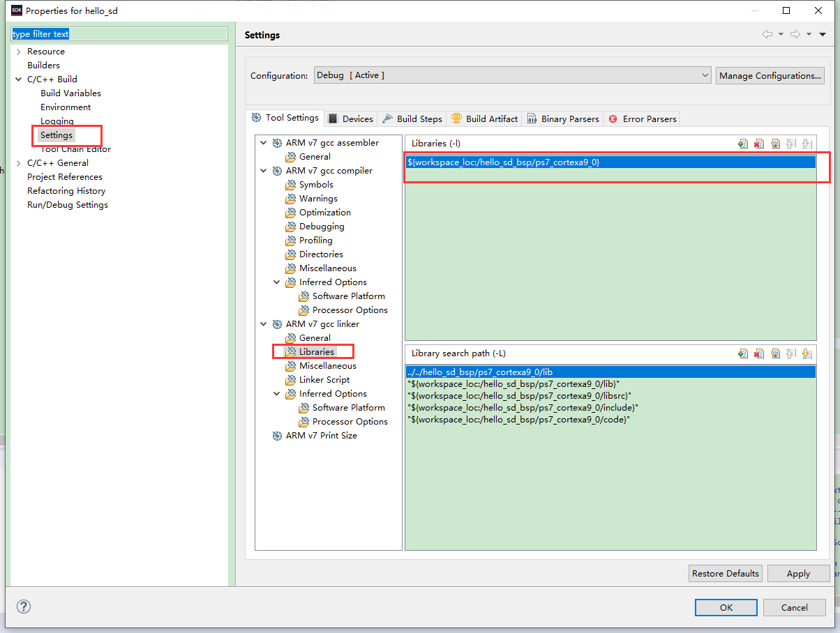This screenshot has width=840, height=633.
Task: Edit the selected library entry
Action: click(x=775, y=143)
